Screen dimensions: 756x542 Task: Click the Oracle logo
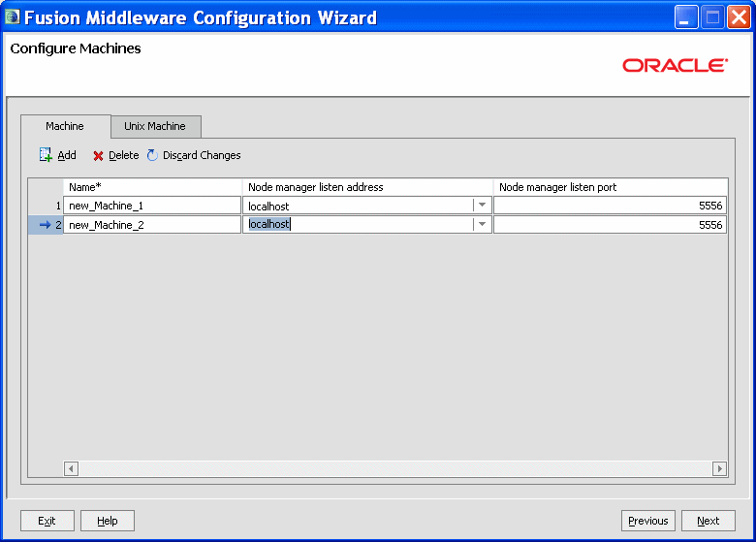coord(675,65)
